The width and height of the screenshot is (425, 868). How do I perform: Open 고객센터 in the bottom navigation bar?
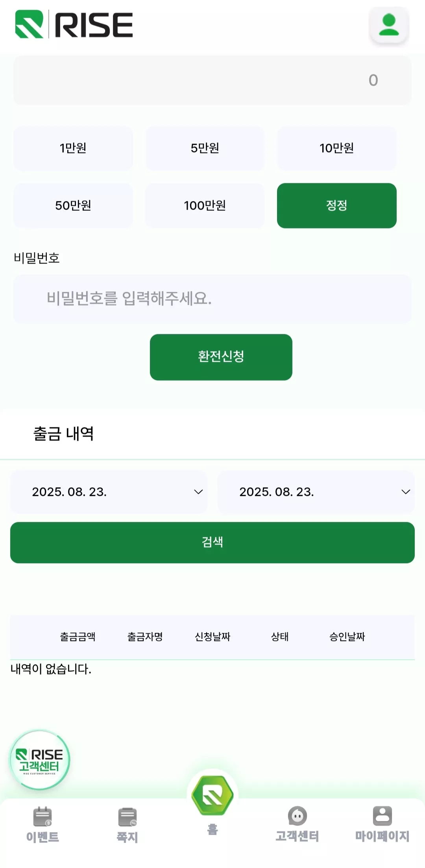pyautogui.click(x=297, y=824)
